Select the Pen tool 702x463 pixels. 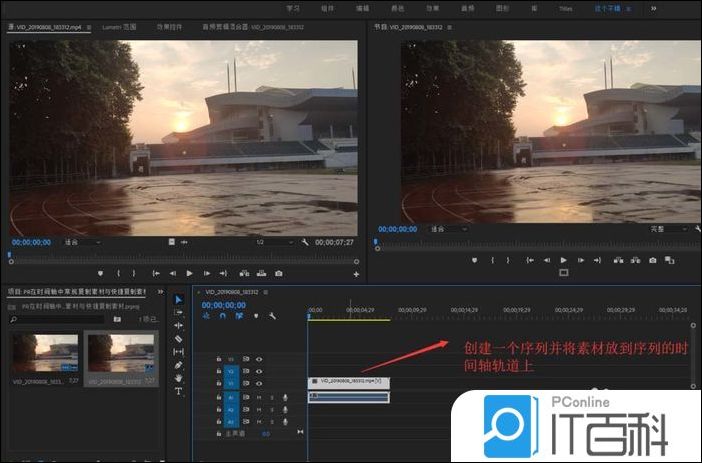click(178, 365)
